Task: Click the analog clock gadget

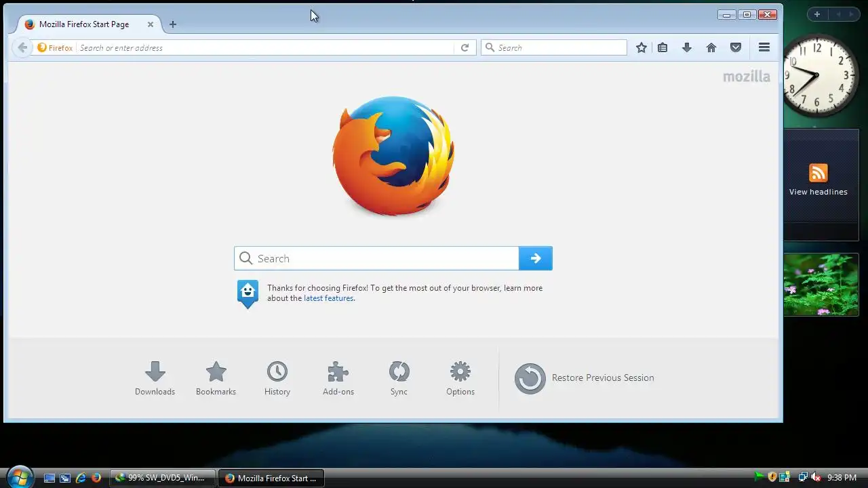Action: 816,75
